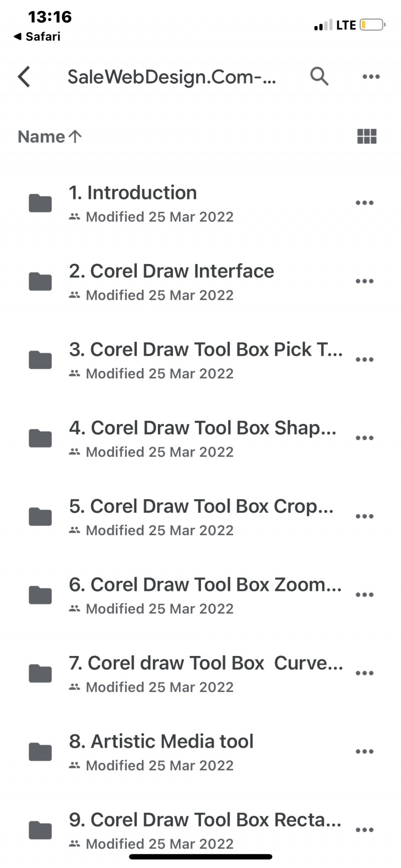Tap the back arrow icon
This screenshot has height=868, width=401.
(x=24, y=77)
